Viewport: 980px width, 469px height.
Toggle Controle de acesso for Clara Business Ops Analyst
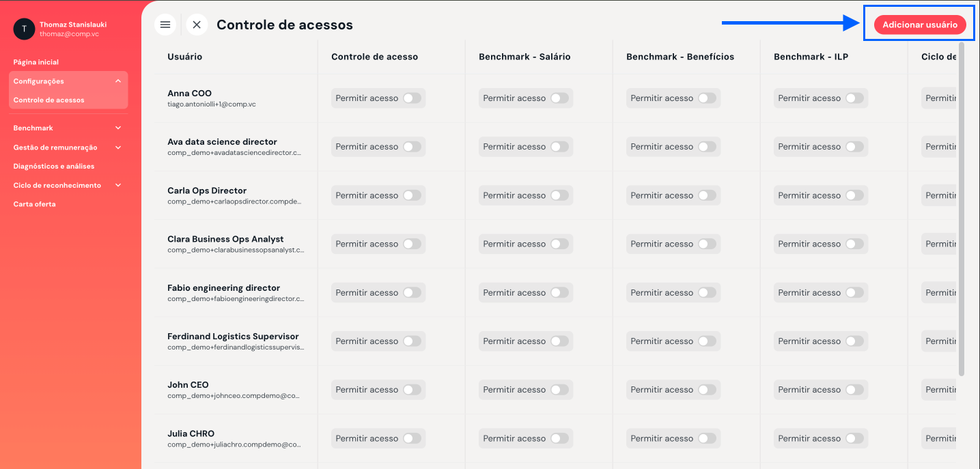[x=412, y=244]
